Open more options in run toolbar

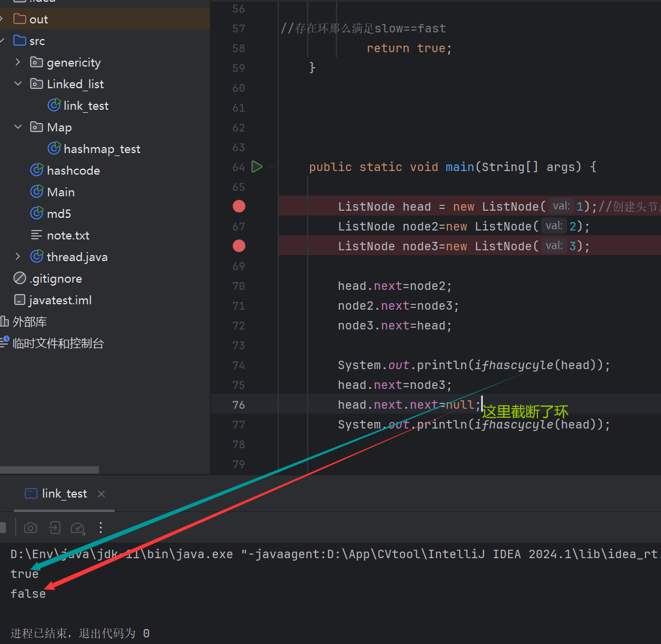pyautogui.click(x=101, y=528)
